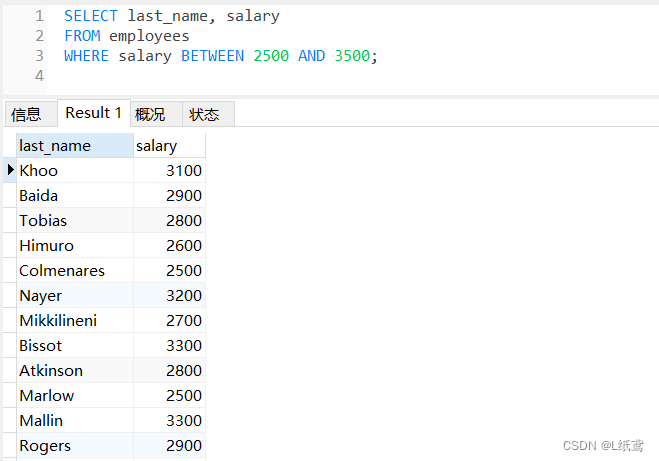Viewport: 659px width, 461px height.
Task: Open the 状态 tab
Action: pos(208,114)
